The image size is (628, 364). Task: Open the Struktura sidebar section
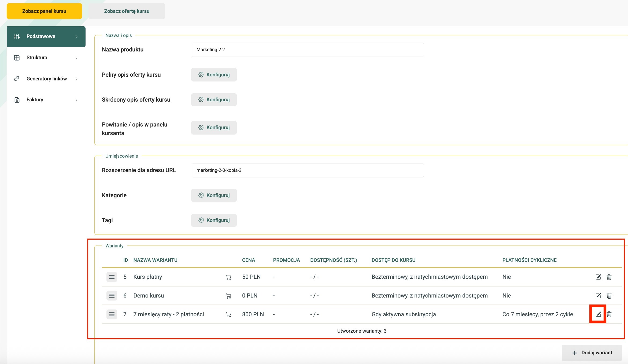tap(37, 58)
